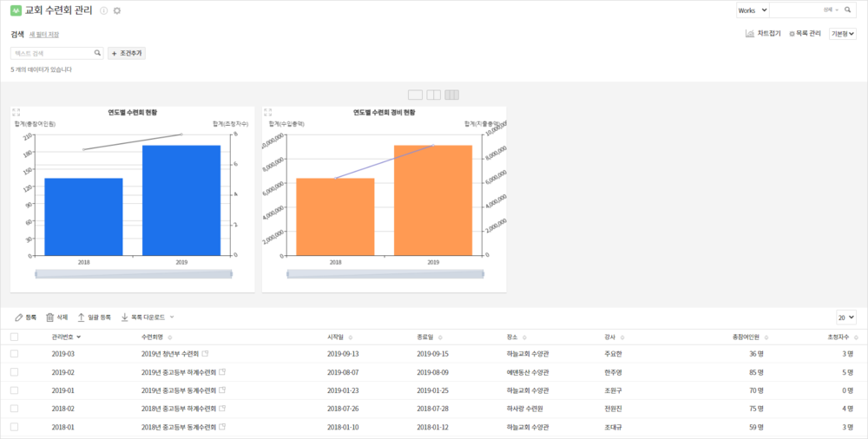Sort by 초청자수 column sort icon
868x439 pixels.
click(856, 337)
